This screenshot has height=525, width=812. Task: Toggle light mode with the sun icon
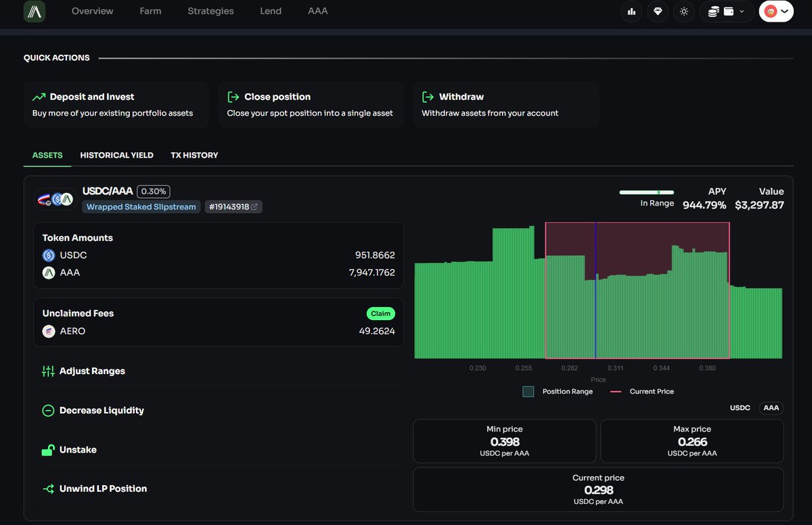(684, 12)
